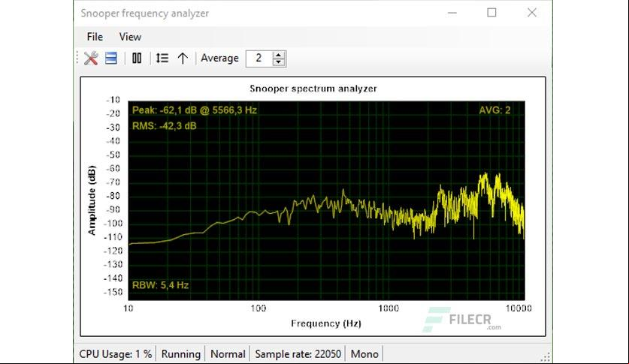Click the Normal status bar entry
629x364 pixels.
228,354
